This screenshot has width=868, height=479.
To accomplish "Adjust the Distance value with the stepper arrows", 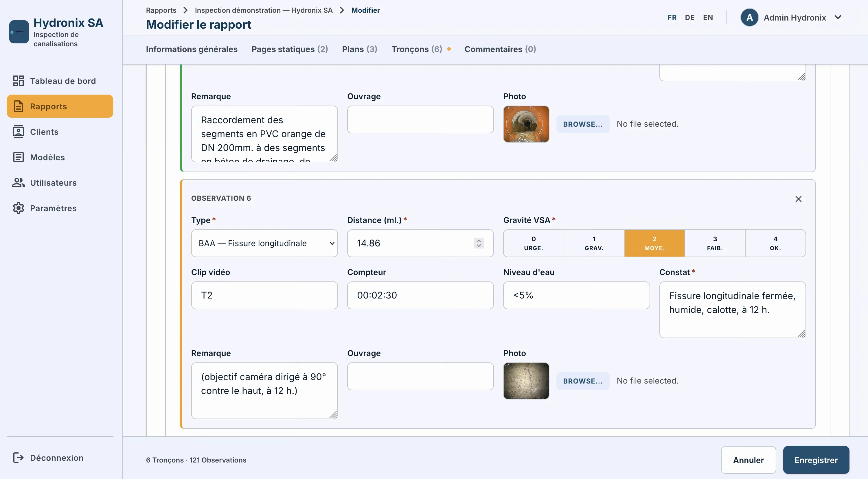I will click(x=479, y=243).
